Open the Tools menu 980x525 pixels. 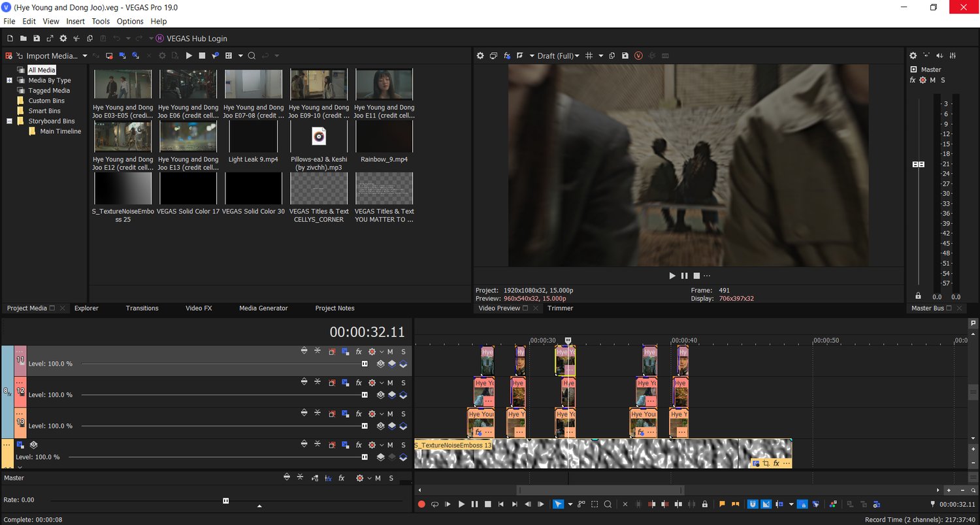click(101, 22)
